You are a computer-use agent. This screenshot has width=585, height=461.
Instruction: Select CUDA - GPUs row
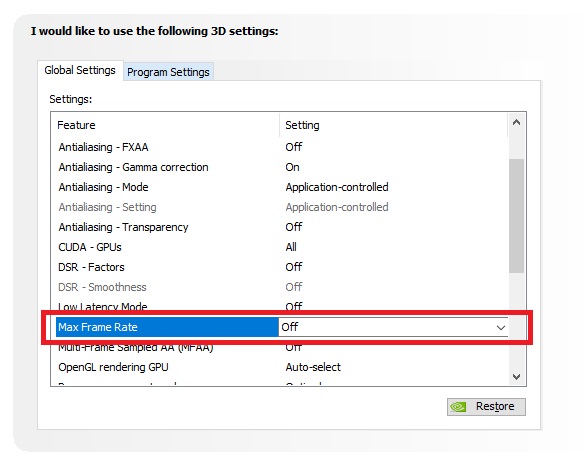pyautogui.click(x=282, y=247)
